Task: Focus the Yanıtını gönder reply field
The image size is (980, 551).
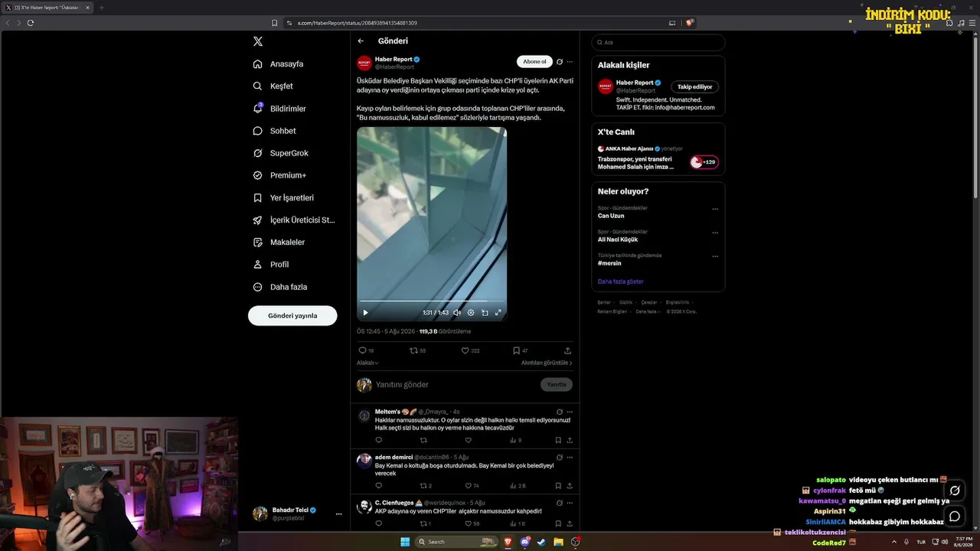Action: [456, 384]
